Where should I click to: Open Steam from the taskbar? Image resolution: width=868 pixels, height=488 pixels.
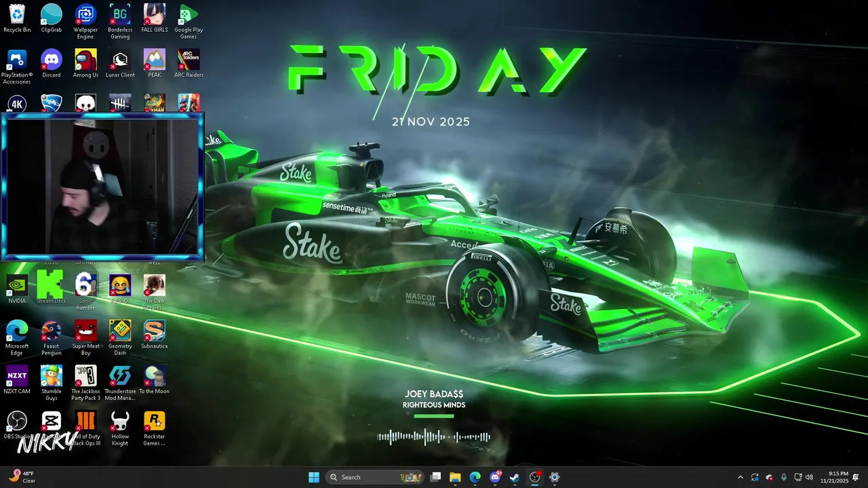pos(515,477)
